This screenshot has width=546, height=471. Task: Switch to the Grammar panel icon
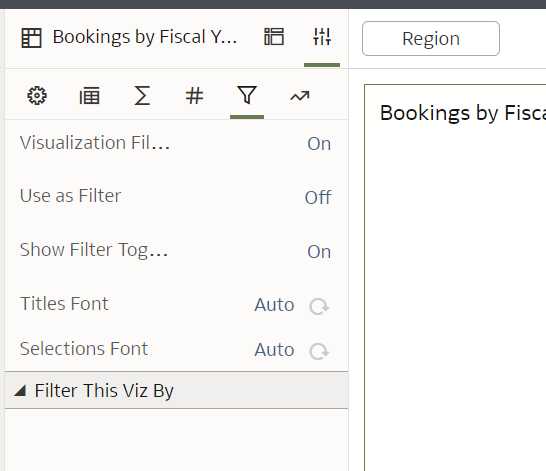click(274, 37)
